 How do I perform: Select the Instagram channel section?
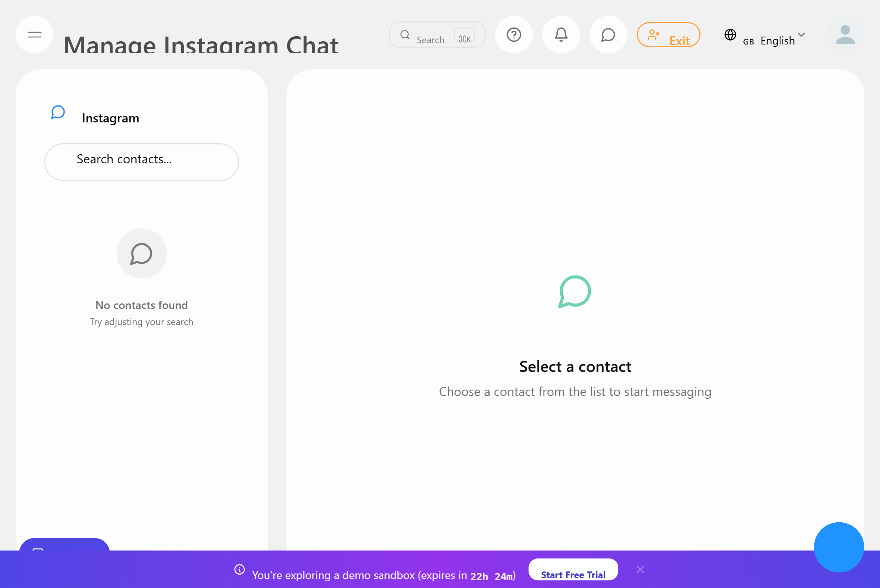tap(110, 118)
